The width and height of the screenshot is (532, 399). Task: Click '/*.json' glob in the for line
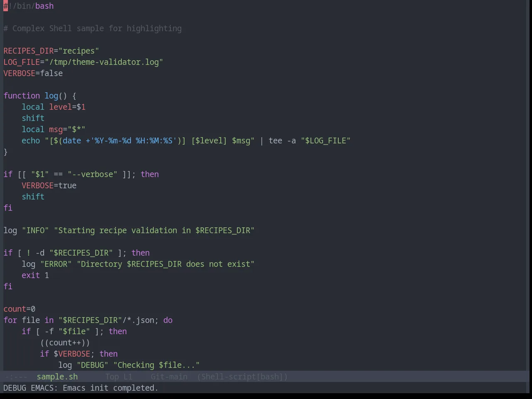point(138,320)
